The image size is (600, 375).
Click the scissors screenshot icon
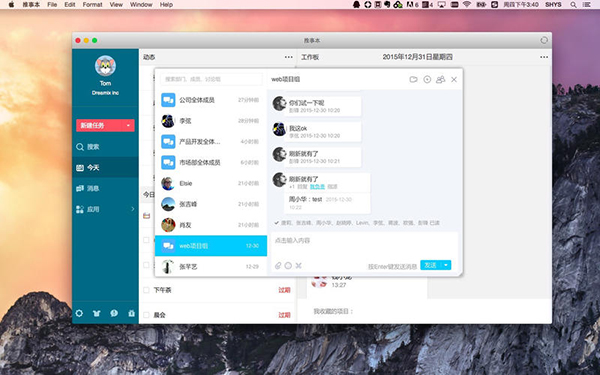[x=298, y=266]
